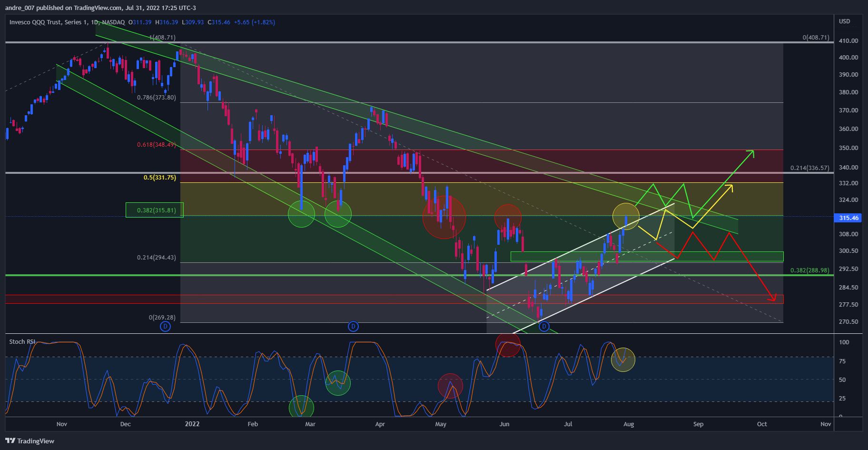Click the Fib label 1(408.71)
The width and height of the screenshot is (868, 450).
[162, 37]
